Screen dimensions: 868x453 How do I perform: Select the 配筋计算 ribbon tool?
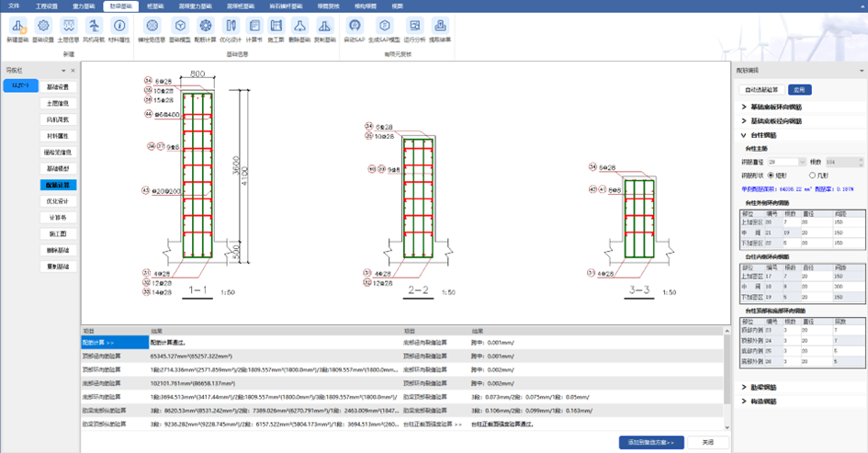[x=205, y=29]
